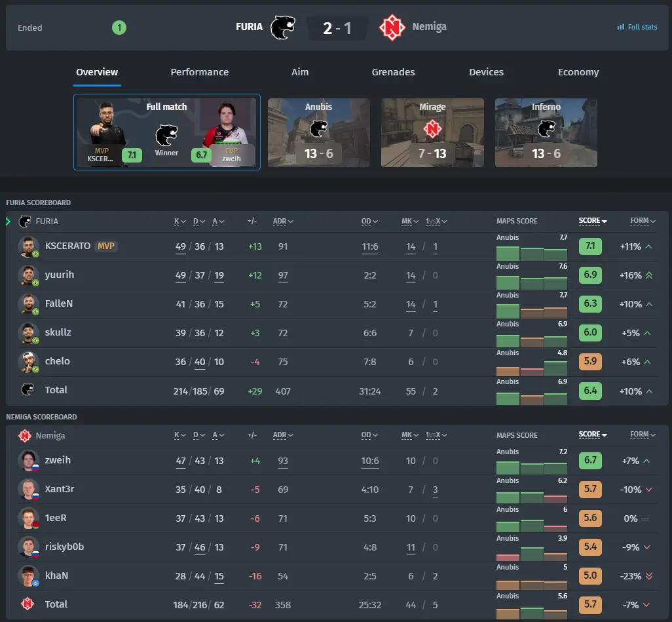
Task: Sort FURIA table by 1vsX column
Action: coord(436,222)
